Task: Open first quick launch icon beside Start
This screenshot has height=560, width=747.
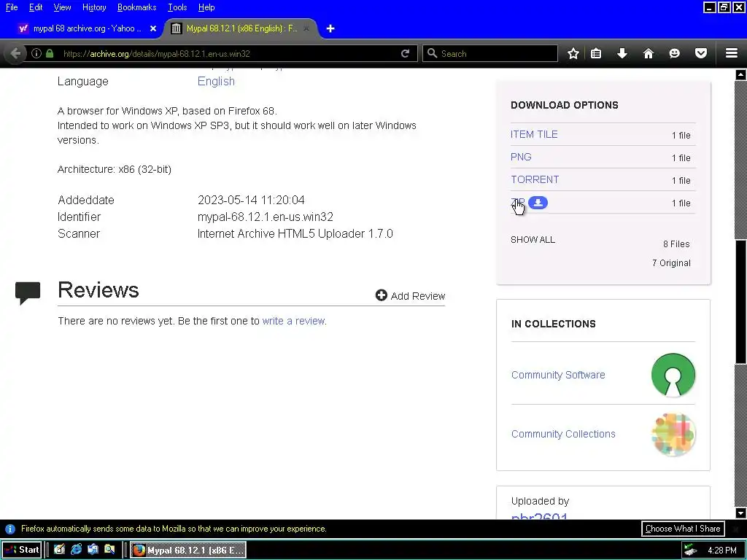Action: pyautogui.click(x=59, y=550)
